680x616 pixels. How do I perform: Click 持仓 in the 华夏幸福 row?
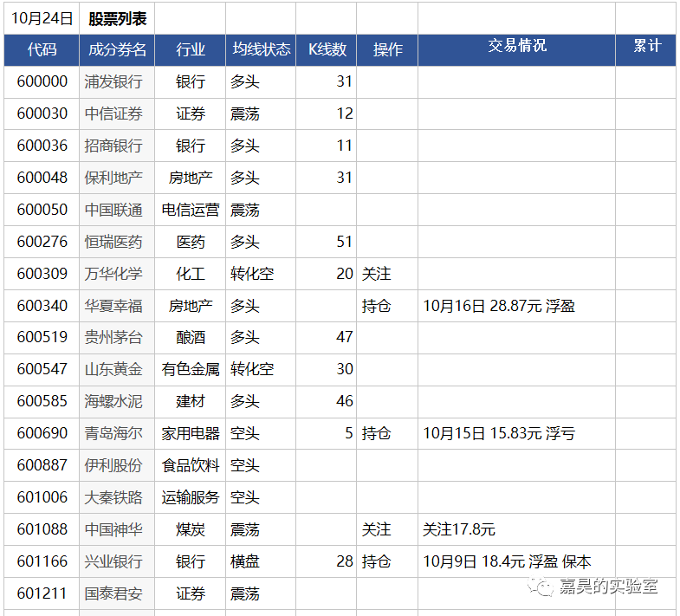point(387,306)
